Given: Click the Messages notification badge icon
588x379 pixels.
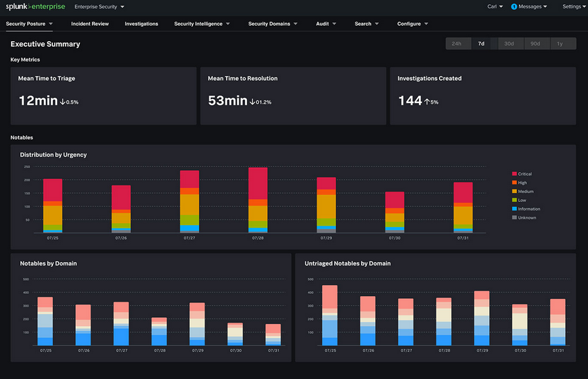Looking at the screenshot, I should pyautogui.click(x=514, y=6).
